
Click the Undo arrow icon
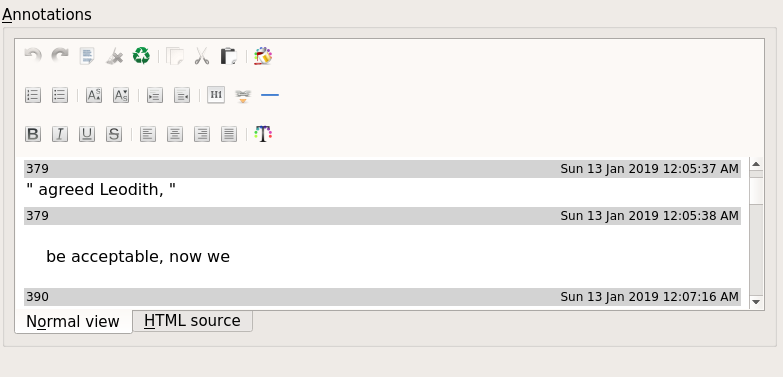[33, 56]
